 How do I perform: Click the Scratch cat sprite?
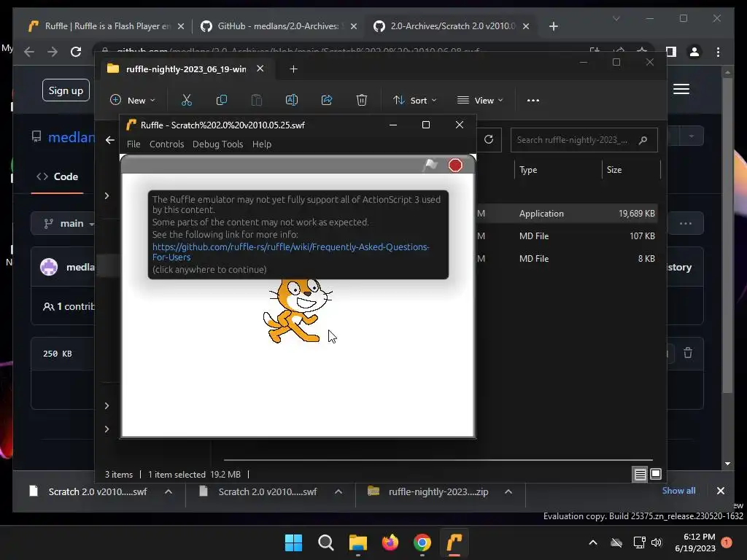click(298, 311)
